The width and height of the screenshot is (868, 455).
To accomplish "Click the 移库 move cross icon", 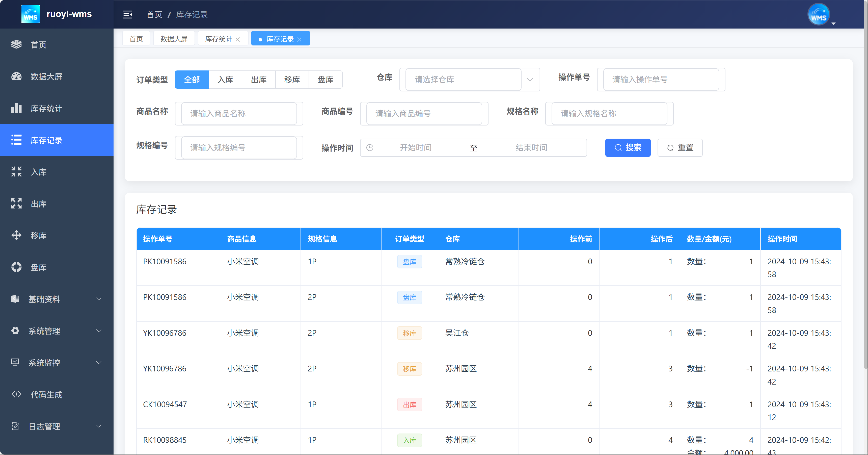I will click(16, 235).
